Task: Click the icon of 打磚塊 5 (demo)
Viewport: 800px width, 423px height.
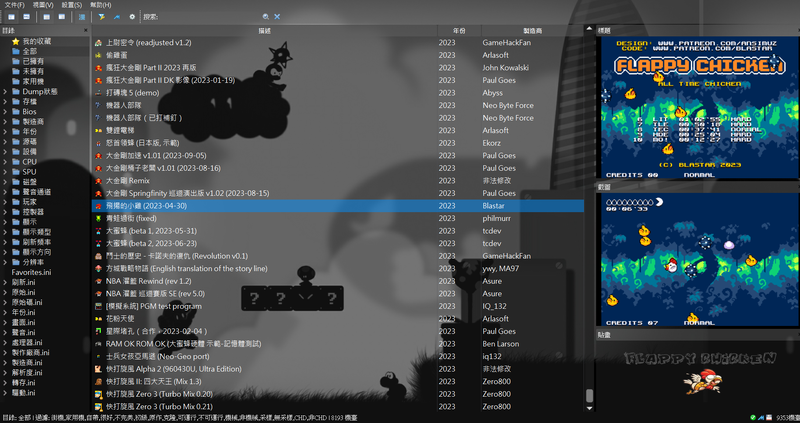Action: click(98, 93)
